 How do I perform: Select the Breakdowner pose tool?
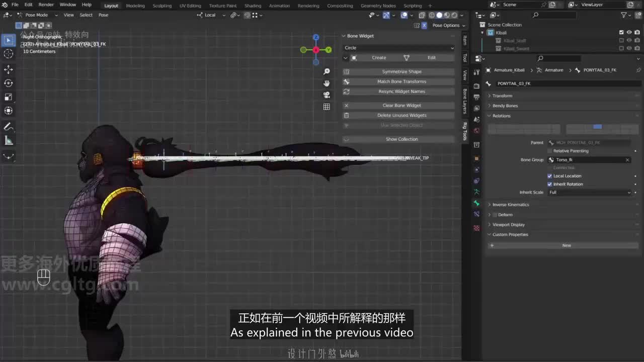pos(9,156)
